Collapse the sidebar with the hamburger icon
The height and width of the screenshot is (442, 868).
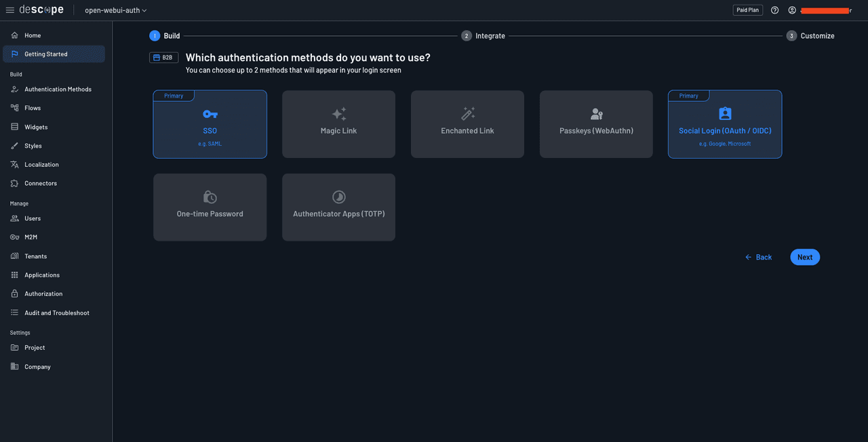pyautogui.click(x=10, y=9)
